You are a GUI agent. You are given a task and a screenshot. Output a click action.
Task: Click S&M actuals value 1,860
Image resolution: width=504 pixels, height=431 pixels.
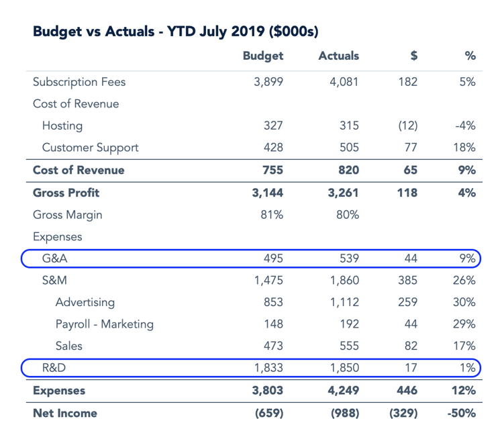point(344,281)
